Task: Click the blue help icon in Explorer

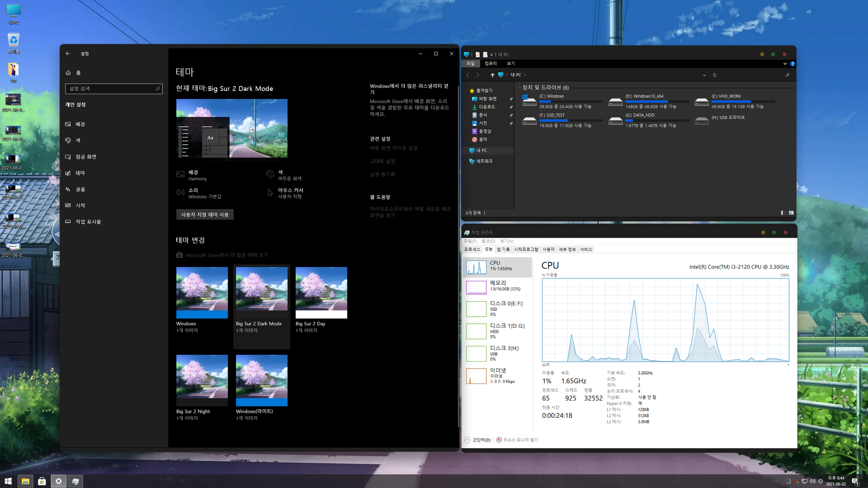Action: point(792,63)
